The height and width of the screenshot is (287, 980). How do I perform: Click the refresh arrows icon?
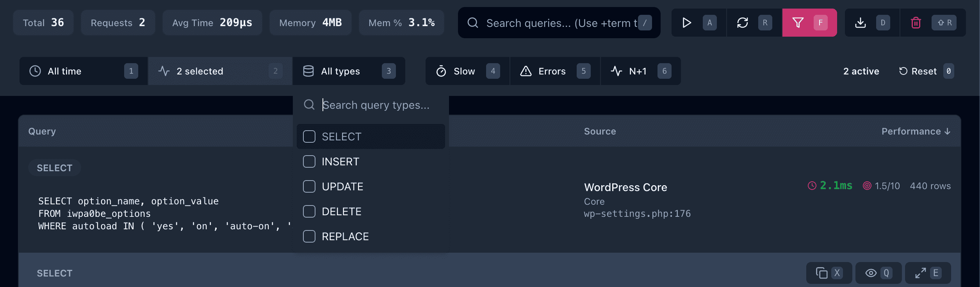coord(742,23)
